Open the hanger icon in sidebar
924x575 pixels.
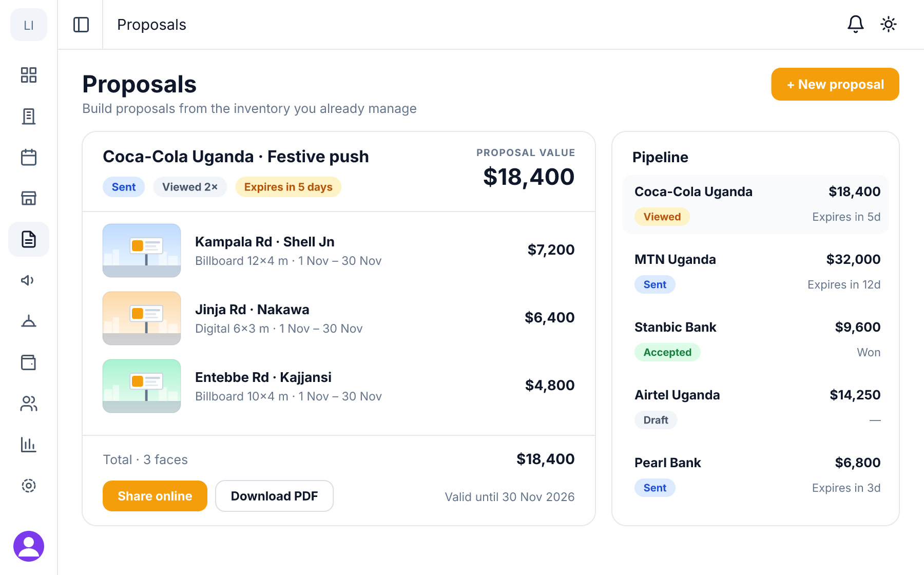(x=29, y=321)
